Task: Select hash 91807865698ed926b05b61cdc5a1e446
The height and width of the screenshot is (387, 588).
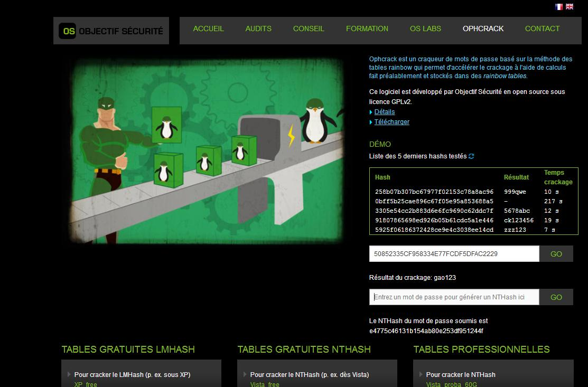Action: (x=434, y=220)
